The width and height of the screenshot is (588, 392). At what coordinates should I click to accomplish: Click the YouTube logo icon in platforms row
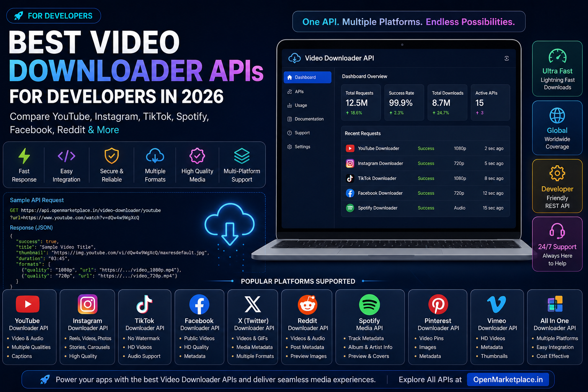click(28, 304)
